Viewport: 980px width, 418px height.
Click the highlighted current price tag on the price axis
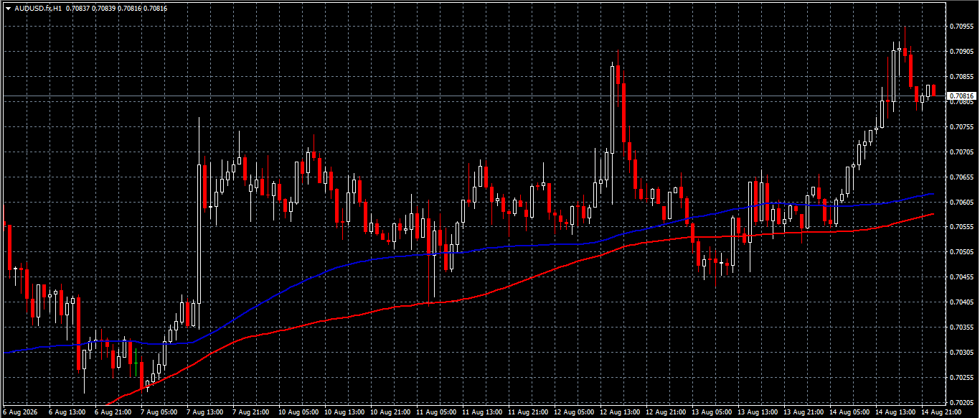pos(962,96)
